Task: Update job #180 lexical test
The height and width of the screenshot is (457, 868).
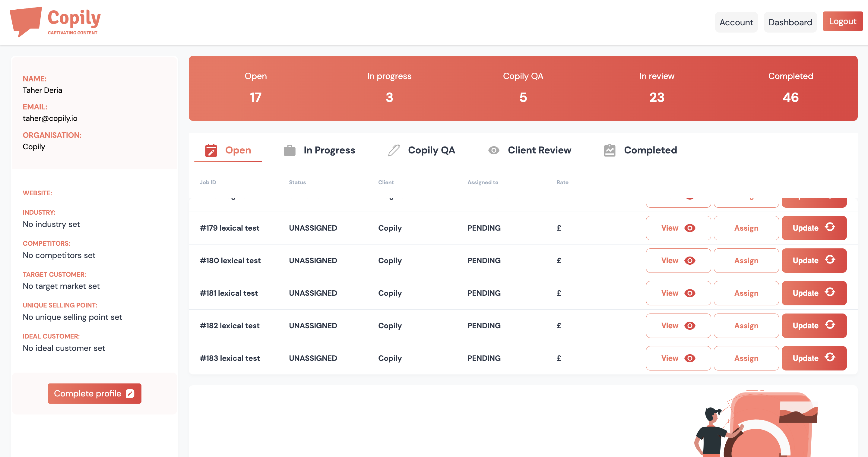Action: click(814, 261)
